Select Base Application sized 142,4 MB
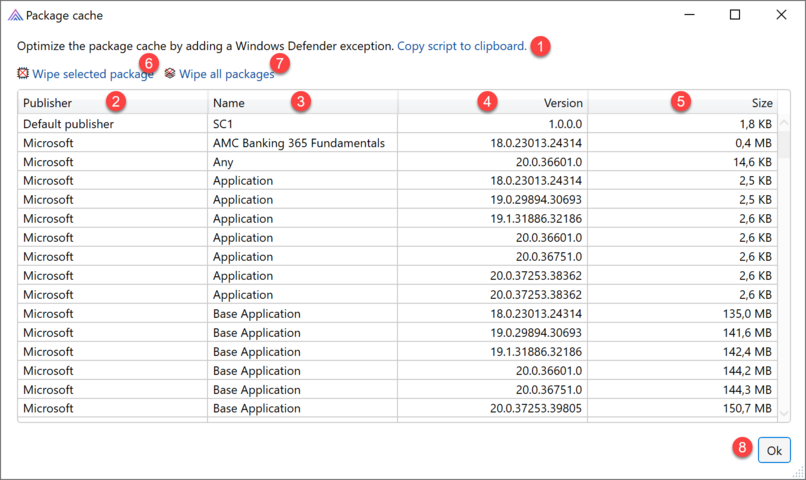806x480 pixels. (397, 352)
